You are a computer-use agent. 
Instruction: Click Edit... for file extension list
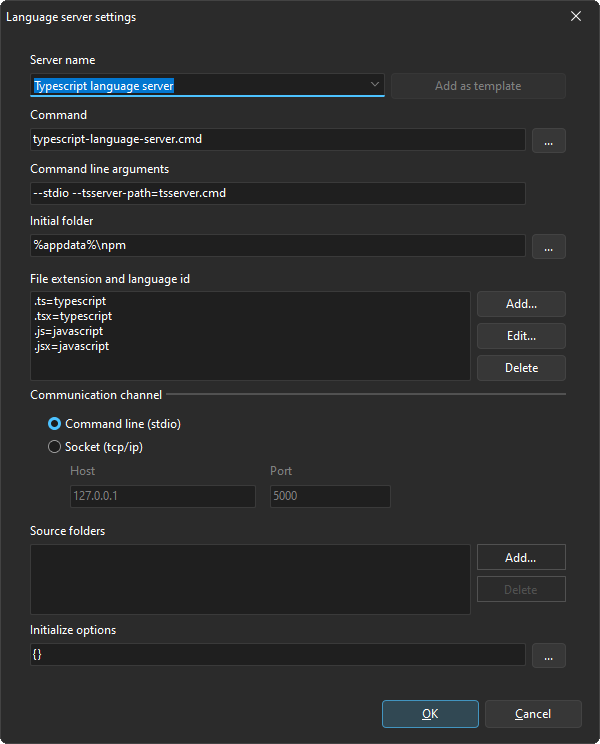(521, 336)
